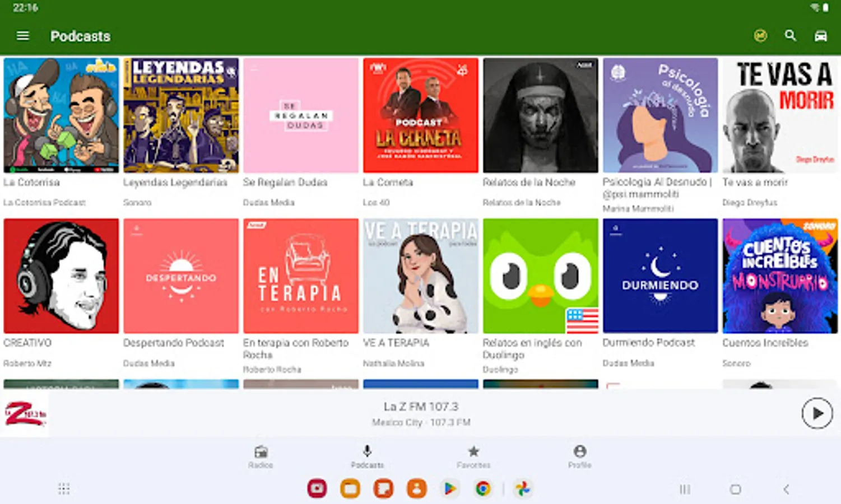Viewport: 841px width, 504px height.
Task: Open La Cotorrisa podcast cover
Action: pos(61,115)
